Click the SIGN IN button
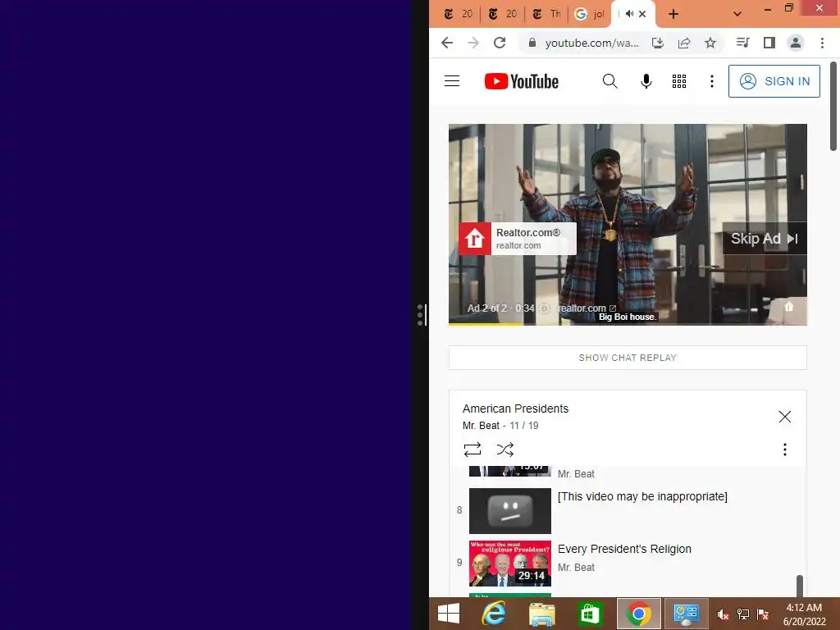840x630 pixels. (774, 81)
